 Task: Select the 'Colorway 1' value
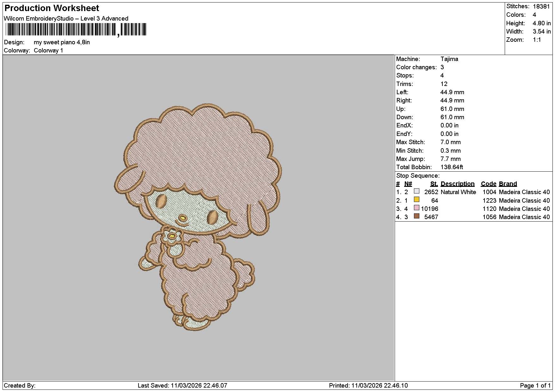[x=48, y=51]
